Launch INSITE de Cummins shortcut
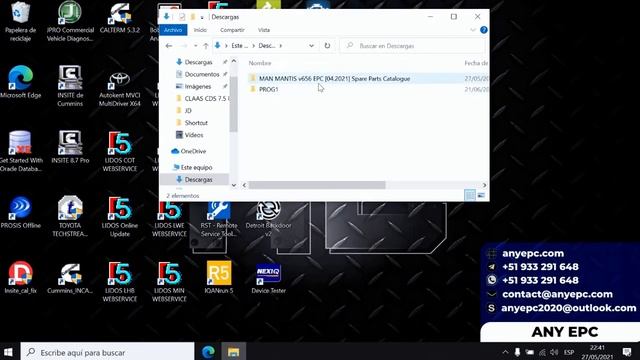The width and height of the screenshot is (640, 360). [x=70, y=86]
